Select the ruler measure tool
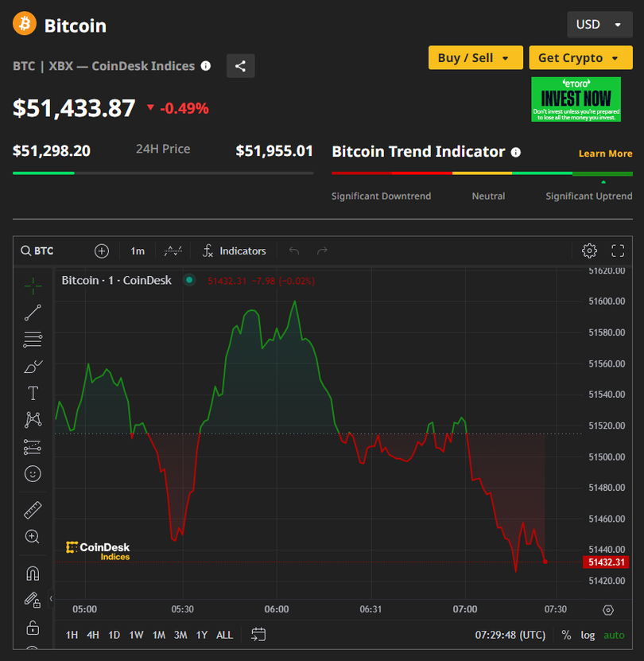644x661 pixels. pyautogui.click(x=33, y=510)
